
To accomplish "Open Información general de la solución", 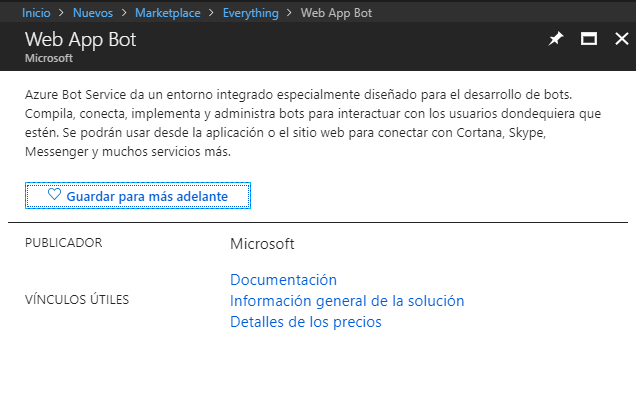I will click(x=347, y=301).
